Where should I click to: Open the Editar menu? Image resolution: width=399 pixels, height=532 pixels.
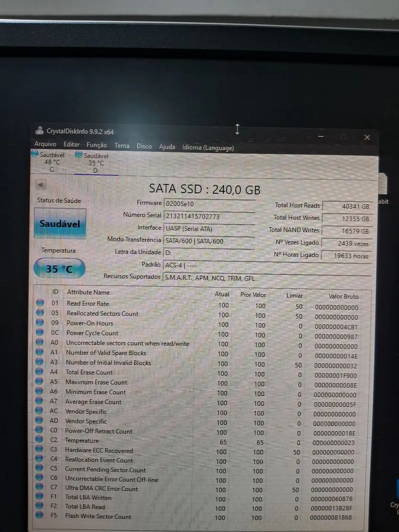(x=71, y=144)
